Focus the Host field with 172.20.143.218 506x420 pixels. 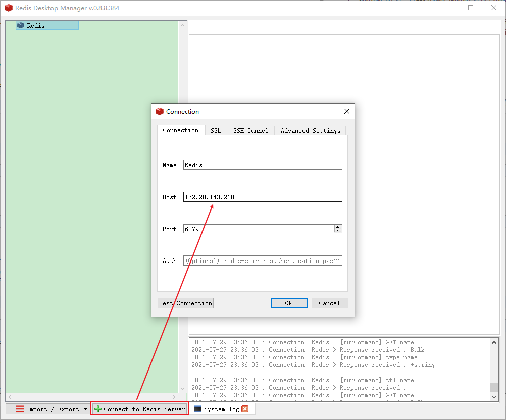263,197
